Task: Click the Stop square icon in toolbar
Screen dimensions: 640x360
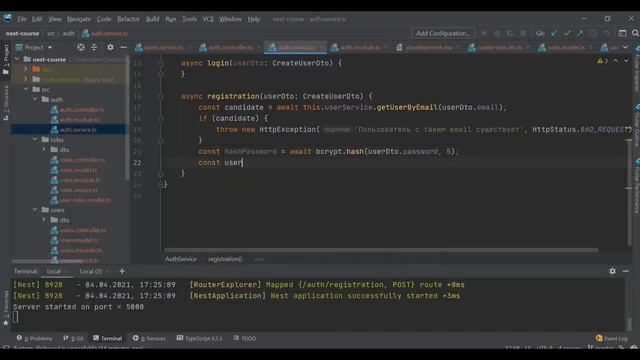Action: point(523,33)
